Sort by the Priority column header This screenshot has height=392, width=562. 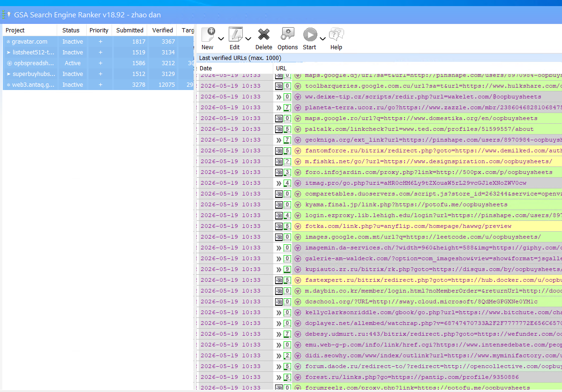[x=99, y=30]
